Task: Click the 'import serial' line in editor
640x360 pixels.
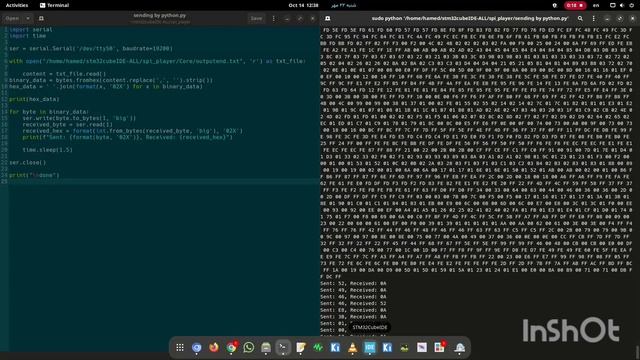Action: (31, 29)
